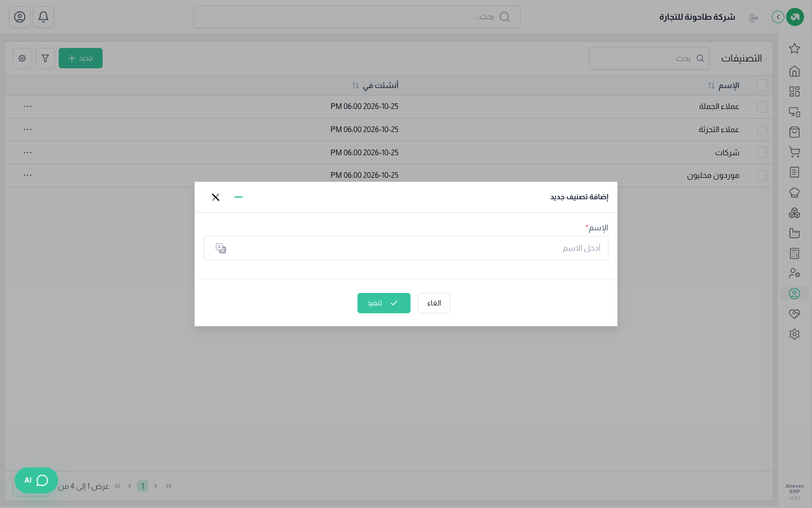812x508 pixels.
Task: Click the name input field أدخل الاسم
Action: tap(406, 248)
